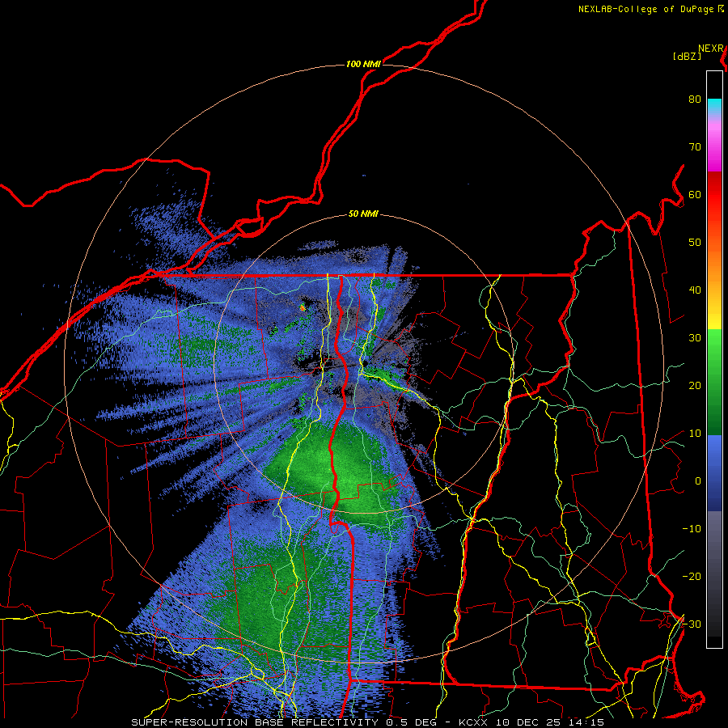Click the 50 value on the legend
The image size is (728, 728).
pyautogui.click(x=695, y=243)
